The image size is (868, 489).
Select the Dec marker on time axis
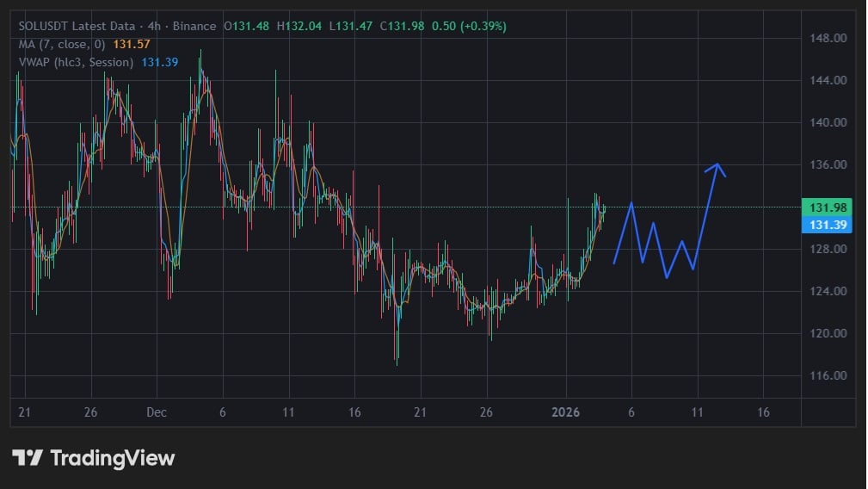click(157, 412)
